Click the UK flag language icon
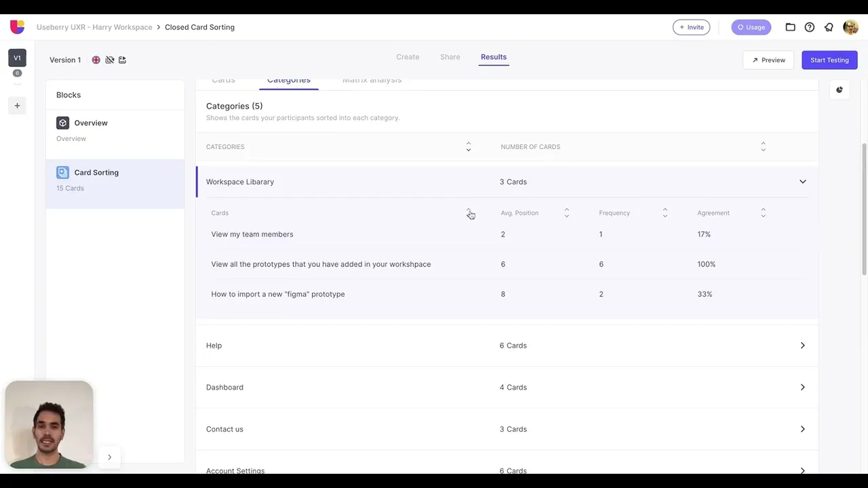This screenshot has width=868, height=488. click(x=96, y=60)
